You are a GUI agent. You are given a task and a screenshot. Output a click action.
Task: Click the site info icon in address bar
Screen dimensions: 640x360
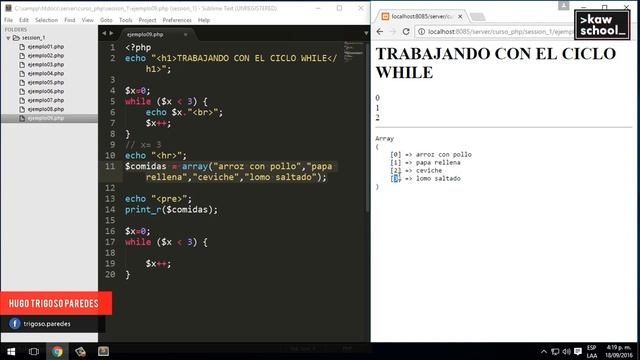point(421,31)
